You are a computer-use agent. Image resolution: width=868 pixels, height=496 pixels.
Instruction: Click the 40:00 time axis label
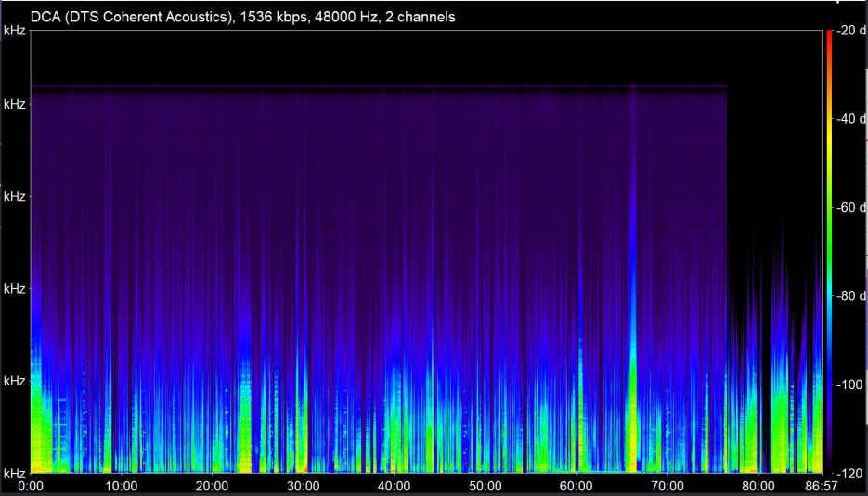click(395, 486)
